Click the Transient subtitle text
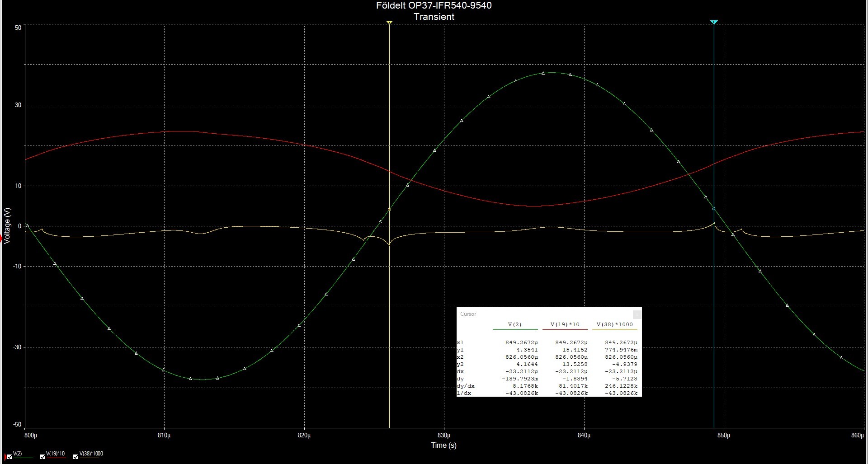The height and width of the screenshot is (464, 868). coord(434,17)
